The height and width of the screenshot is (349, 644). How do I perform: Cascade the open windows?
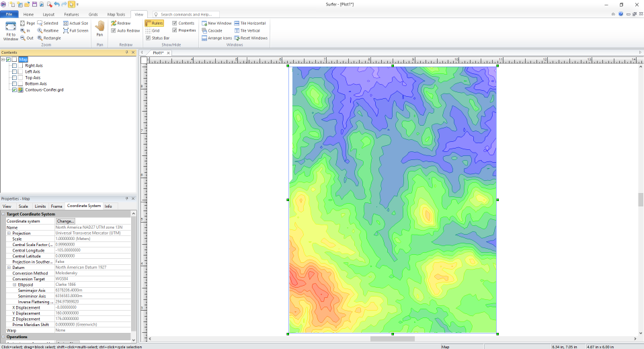212,31
